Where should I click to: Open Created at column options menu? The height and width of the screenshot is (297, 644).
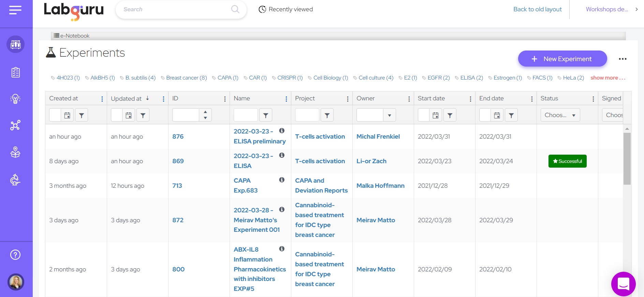coord(102,99)
